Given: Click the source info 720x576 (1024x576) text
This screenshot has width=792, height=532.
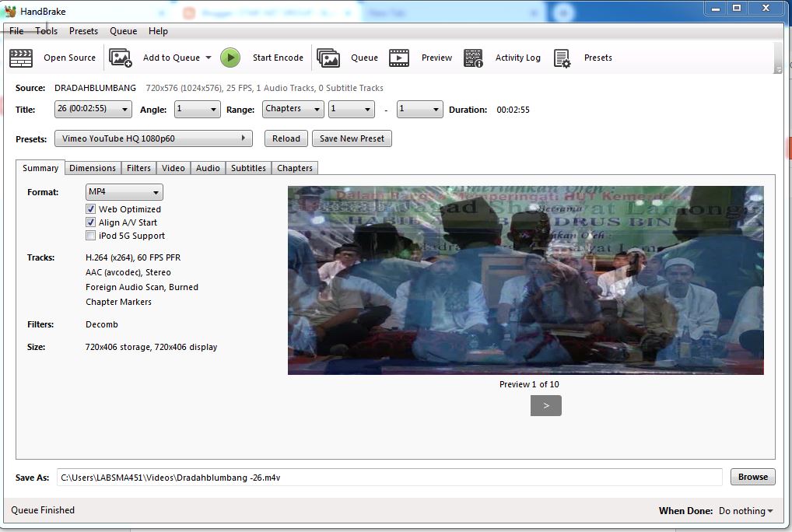Looking at the screenshot, I should click(265, 88).
